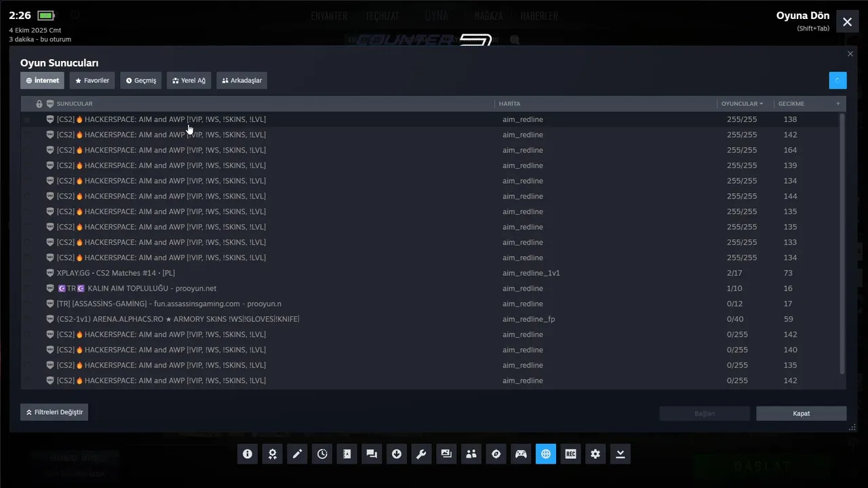Click the server list vertical scrollbar
Viewport: 868px width, 488px height.
point(842,244)
